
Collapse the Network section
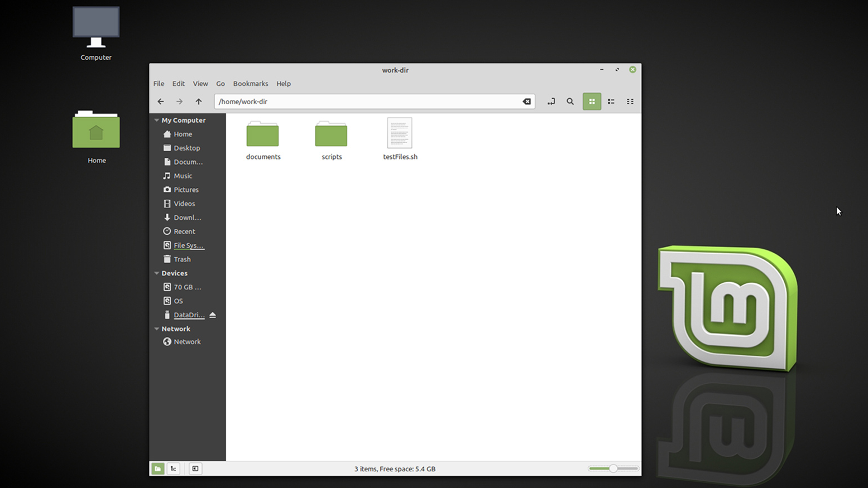[x=157, y=329]
